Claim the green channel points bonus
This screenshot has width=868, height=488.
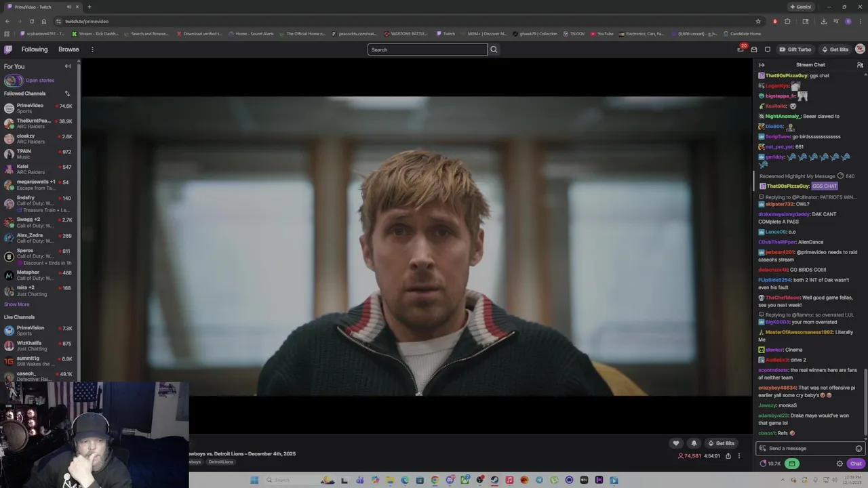point(791,464)
